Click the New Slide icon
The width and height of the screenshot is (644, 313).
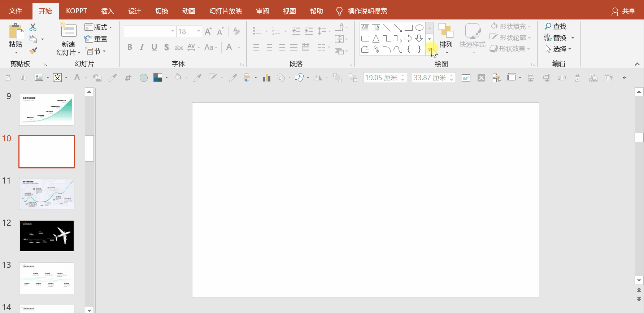(68, 30)
